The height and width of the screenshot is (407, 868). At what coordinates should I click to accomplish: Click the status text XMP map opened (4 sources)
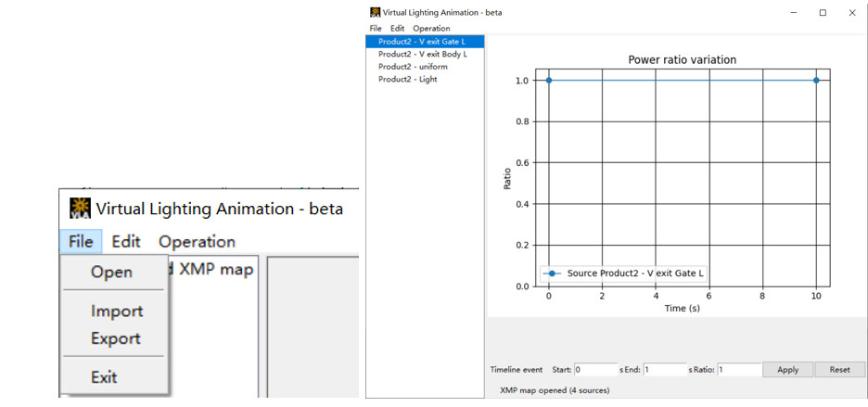(555, 390)
